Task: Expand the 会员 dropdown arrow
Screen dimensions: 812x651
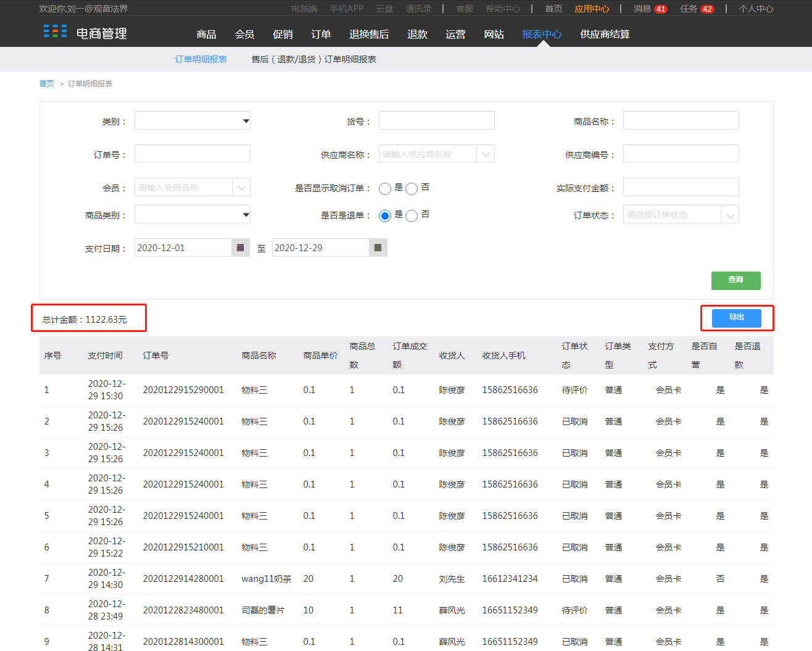Action: (x=241, y=187)
